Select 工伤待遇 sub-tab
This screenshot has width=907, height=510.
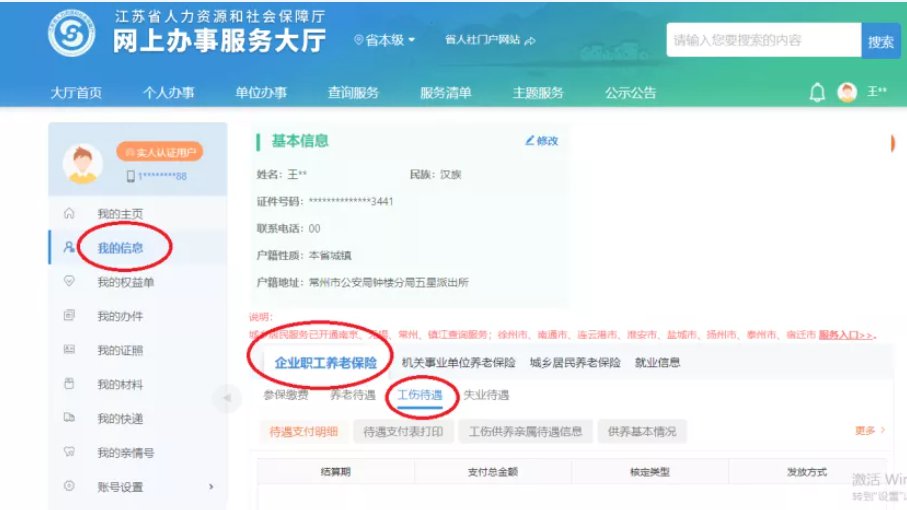419,395
